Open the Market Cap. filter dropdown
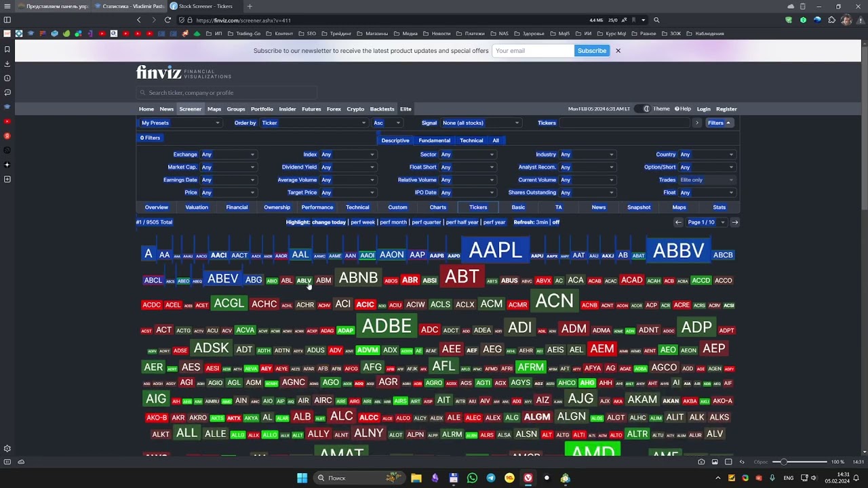 click(228, 167)
